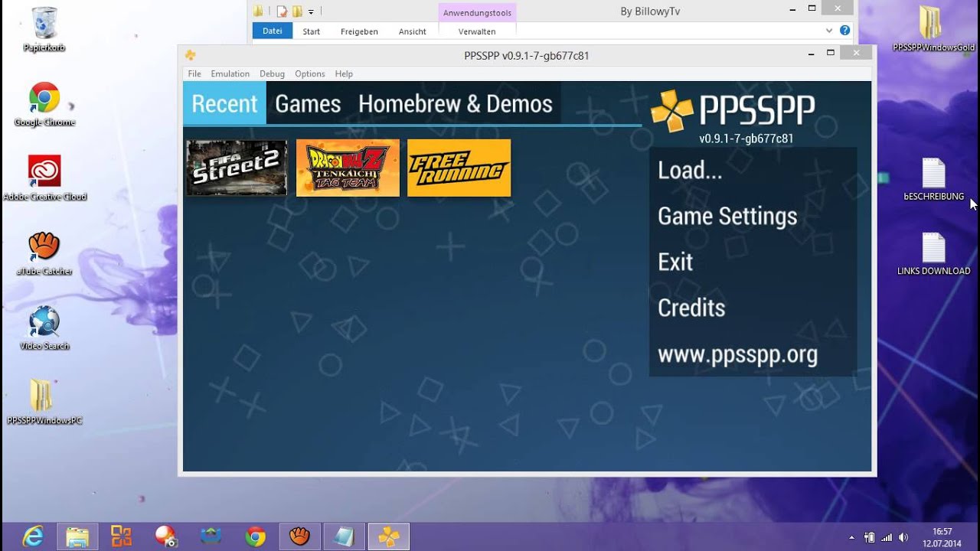Click the orange grid app in taskbar
The height and width of the screenshot is (551, 980).
pos(121,536)
